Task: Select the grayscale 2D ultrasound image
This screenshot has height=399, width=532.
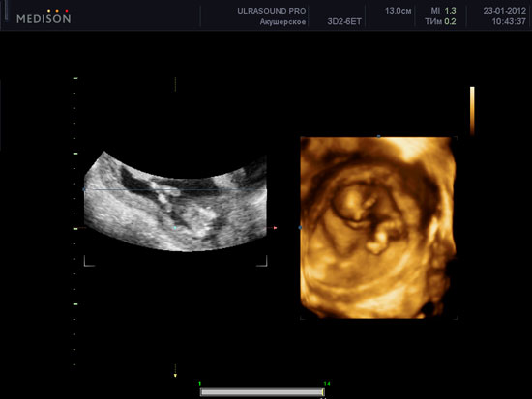Action: pos(175,201)
